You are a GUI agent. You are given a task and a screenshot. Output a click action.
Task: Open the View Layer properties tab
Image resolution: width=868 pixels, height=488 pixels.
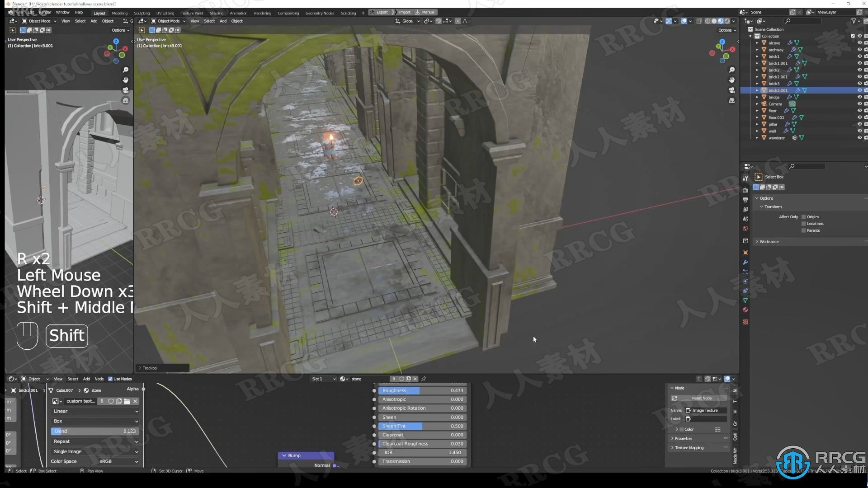coord(745,209)
